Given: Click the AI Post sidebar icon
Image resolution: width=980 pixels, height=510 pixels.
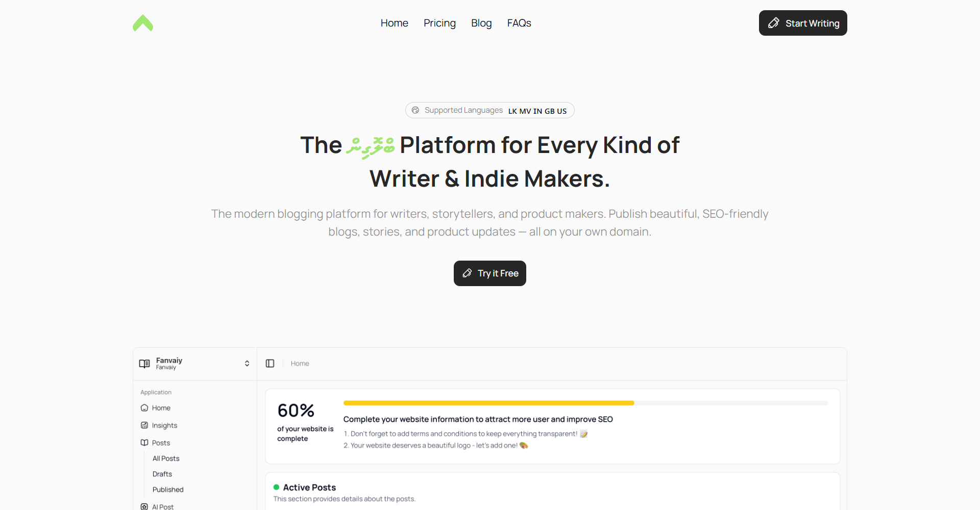Looking at the screenshot, I should pos(144,506).
